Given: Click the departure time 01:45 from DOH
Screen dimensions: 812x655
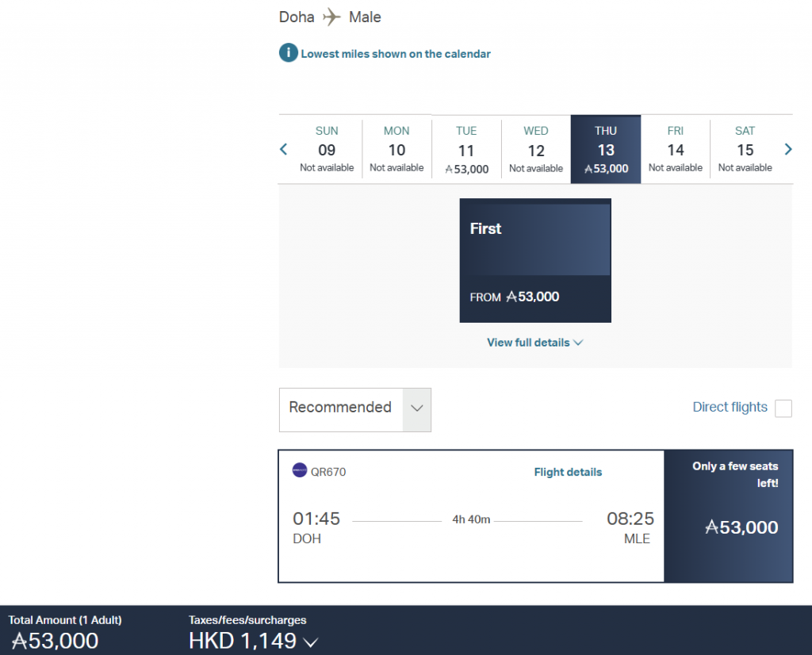Looking at the screenshot, I should tap(316, 519).
